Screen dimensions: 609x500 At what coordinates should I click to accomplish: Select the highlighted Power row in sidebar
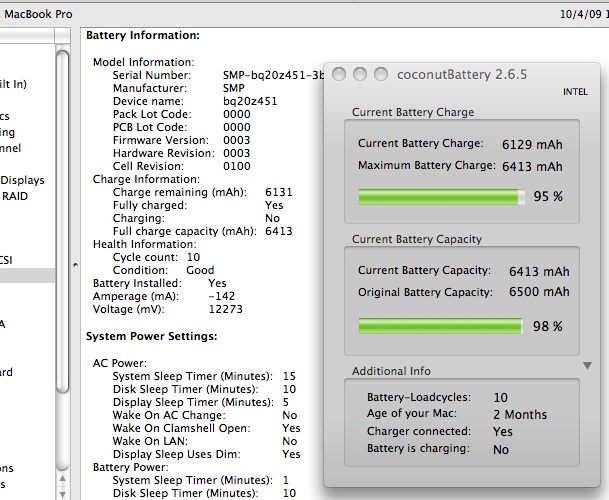(27, 275)
